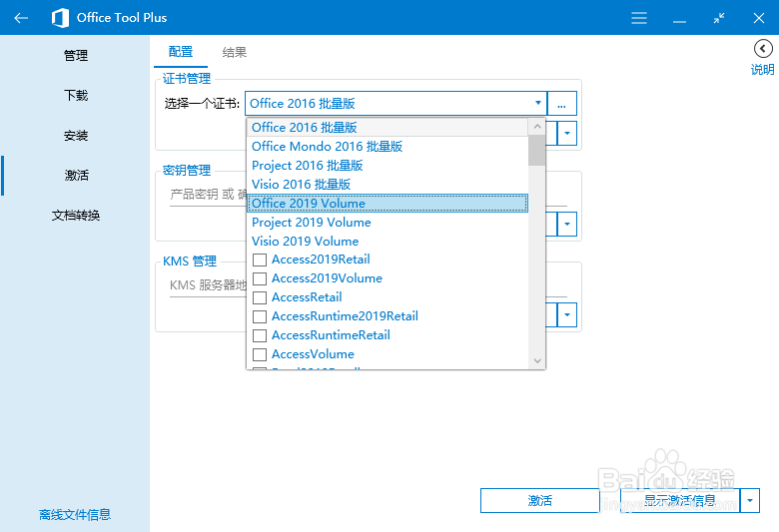Click the ellipsis button beside the certificate box

coord(562,104)
